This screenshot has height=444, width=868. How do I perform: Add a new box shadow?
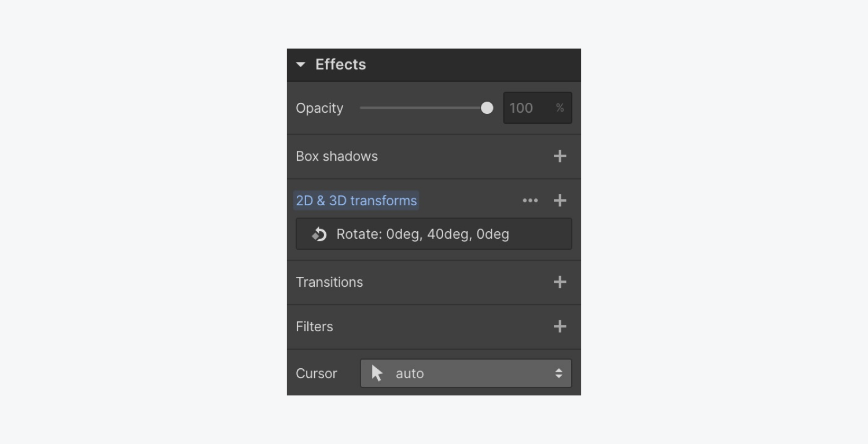[560, 156]
